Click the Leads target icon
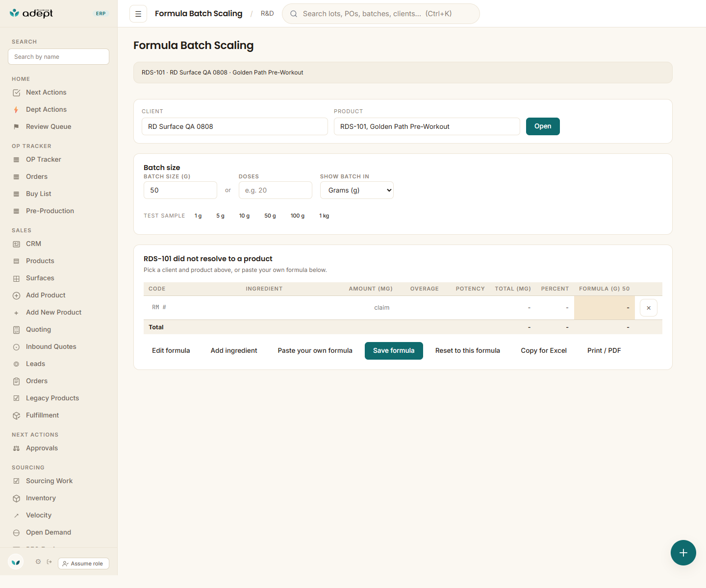706x588 pixels. click(x=16, y=364)
